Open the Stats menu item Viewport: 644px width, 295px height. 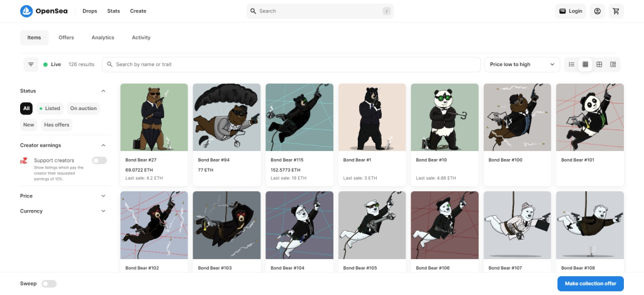tap(113, 11)
